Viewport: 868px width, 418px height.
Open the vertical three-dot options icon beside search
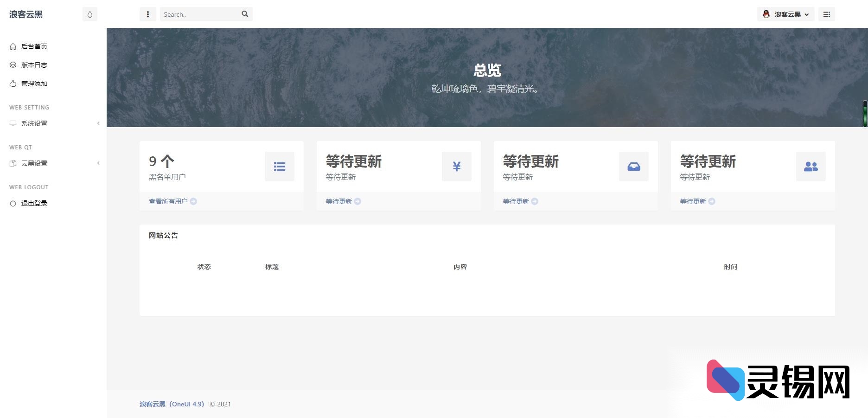coord(147,14)
